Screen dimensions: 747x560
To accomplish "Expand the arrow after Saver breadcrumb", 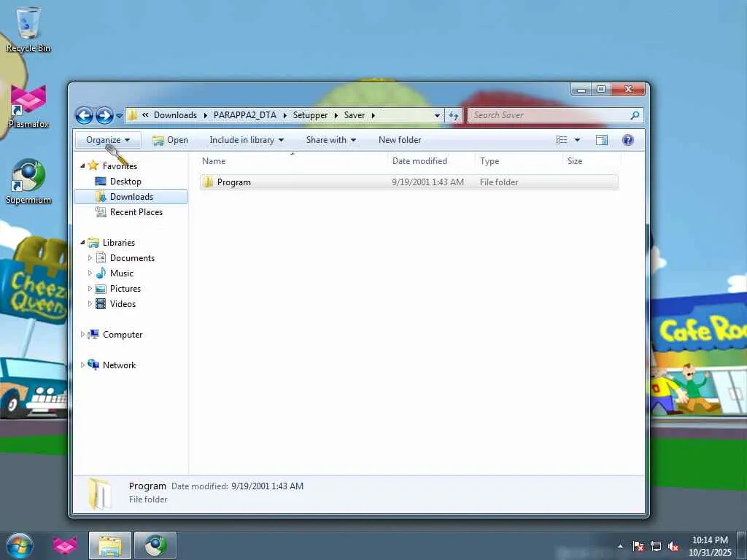I will click(x=373, y=115).
